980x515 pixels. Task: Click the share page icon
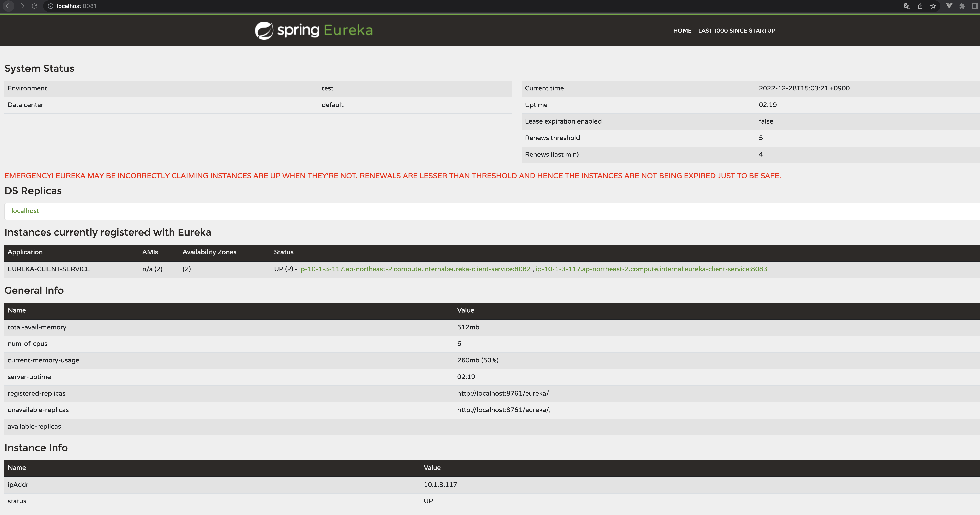pyautogui.click(x=920, y=6)
